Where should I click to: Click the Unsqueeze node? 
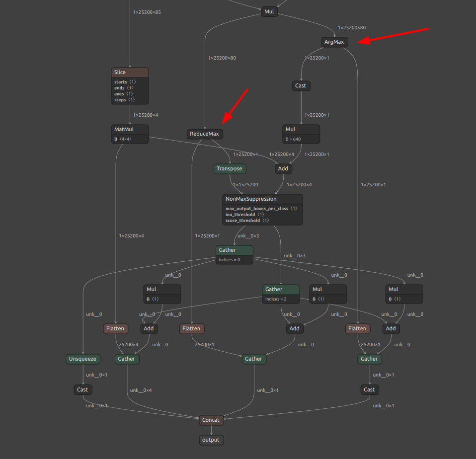point(82,359)
